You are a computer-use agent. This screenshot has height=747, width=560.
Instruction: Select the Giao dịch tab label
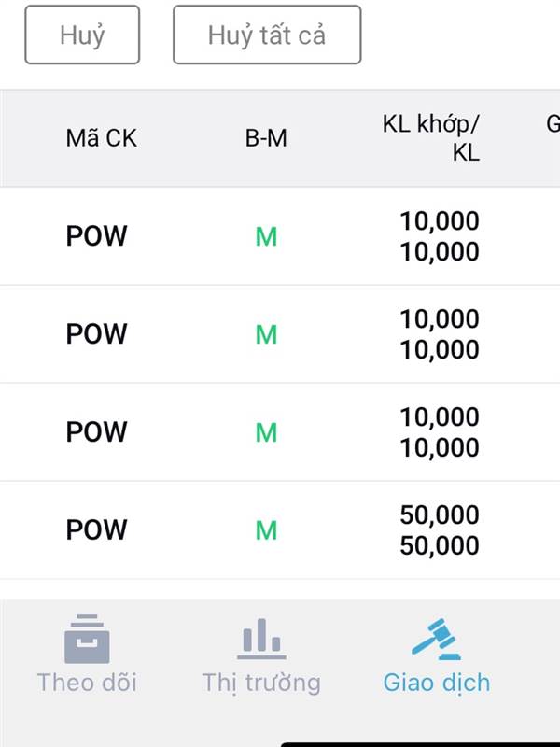(x=436, y=683)
